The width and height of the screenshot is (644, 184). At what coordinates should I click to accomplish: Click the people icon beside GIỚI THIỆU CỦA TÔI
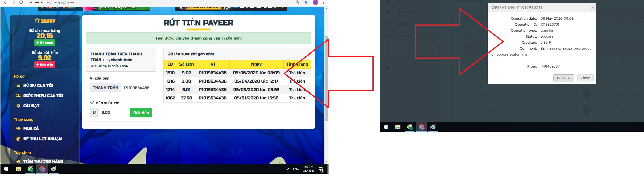(18, 96)
